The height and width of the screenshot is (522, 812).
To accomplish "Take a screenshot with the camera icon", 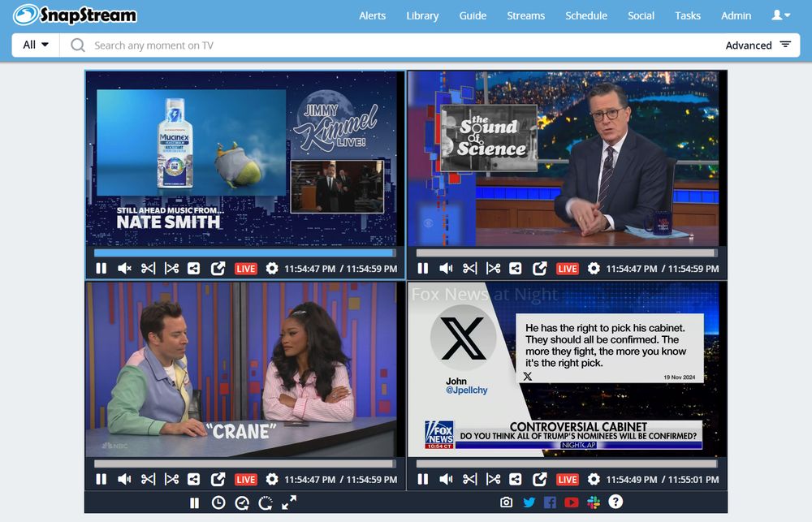I will click(x=506, y=503).
